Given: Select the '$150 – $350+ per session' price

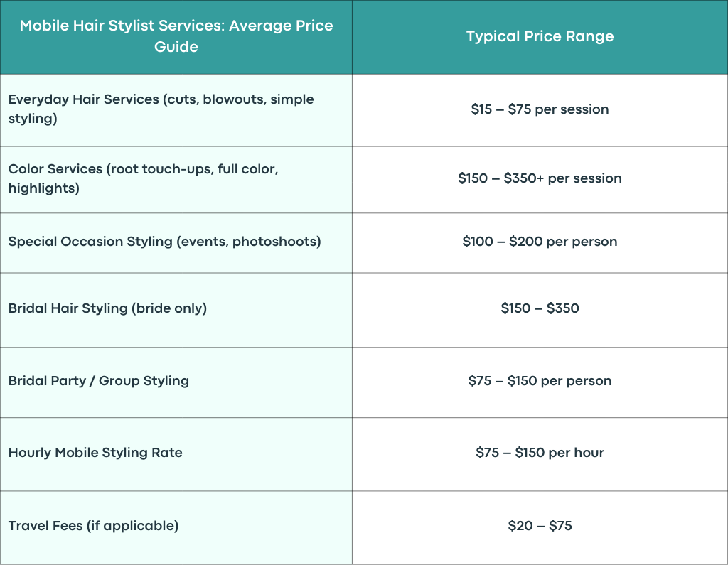Looking at the screenshot, I should pos(540,178).
